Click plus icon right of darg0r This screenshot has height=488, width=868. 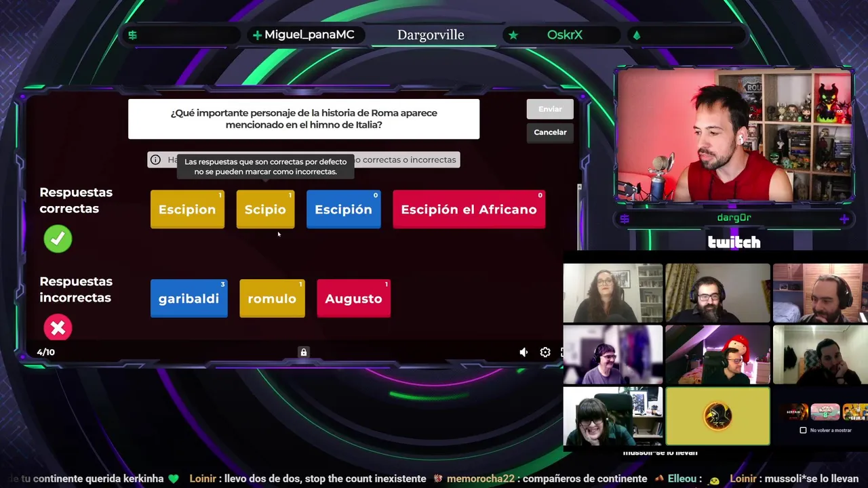tap(844, 219)
